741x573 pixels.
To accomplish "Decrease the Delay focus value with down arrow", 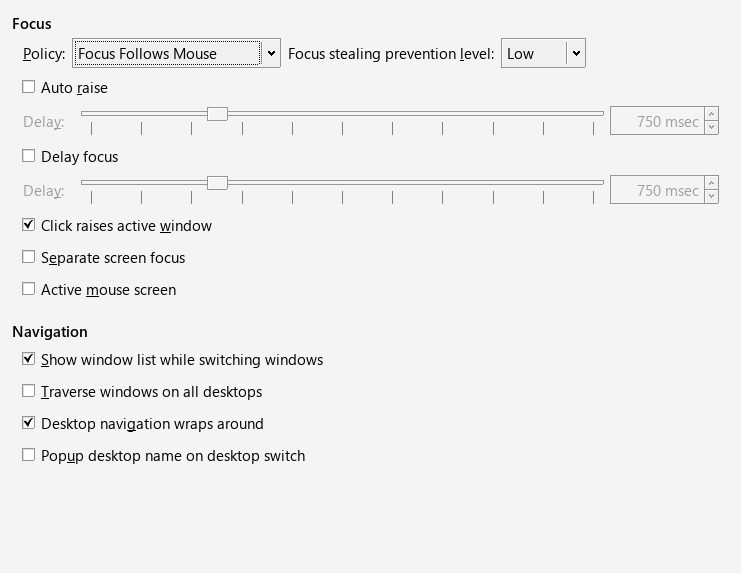I will 711,197.
